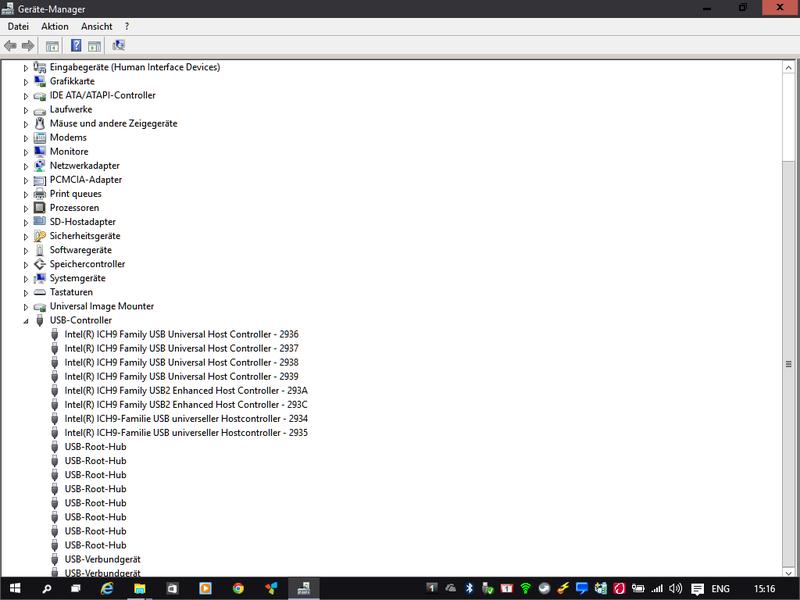Screen dimensions: 800x600
Task: Expand the PCMCIA-Adapter node
Action: point(26,180)
